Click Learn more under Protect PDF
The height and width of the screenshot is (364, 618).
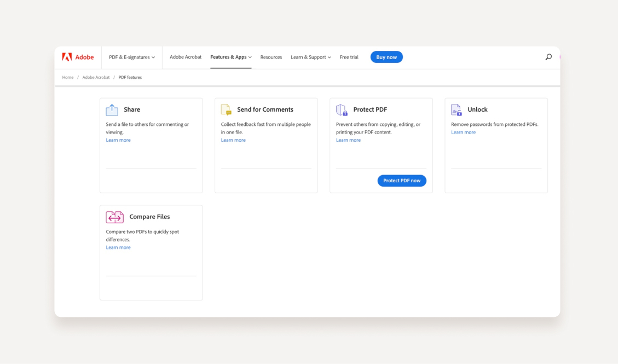pos(349,140)
